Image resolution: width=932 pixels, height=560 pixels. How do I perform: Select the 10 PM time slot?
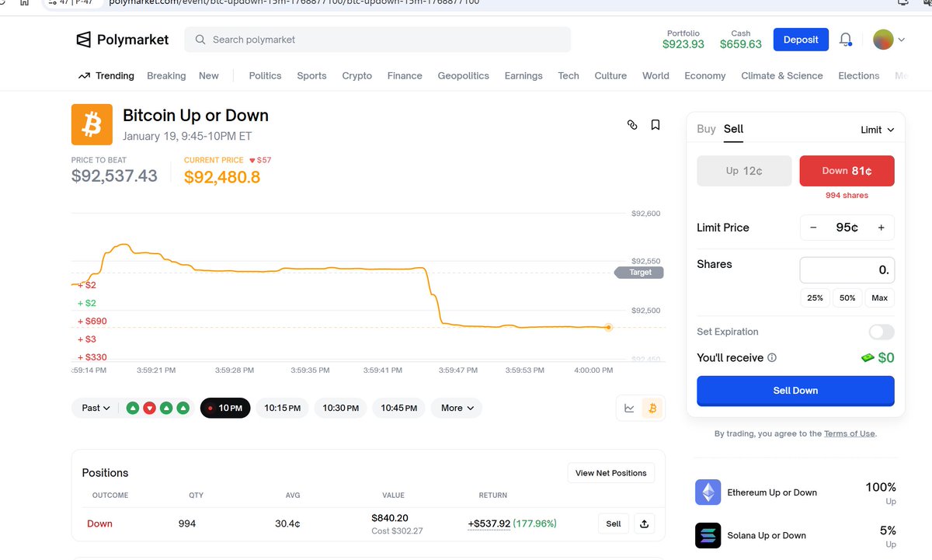pyautogui.click(x=225, y=408)
